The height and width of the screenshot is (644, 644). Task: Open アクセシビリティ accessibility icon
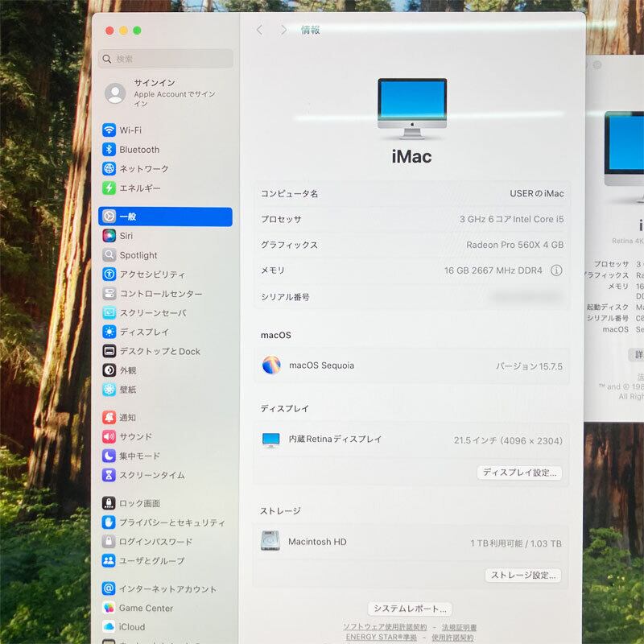click(109, 274)
